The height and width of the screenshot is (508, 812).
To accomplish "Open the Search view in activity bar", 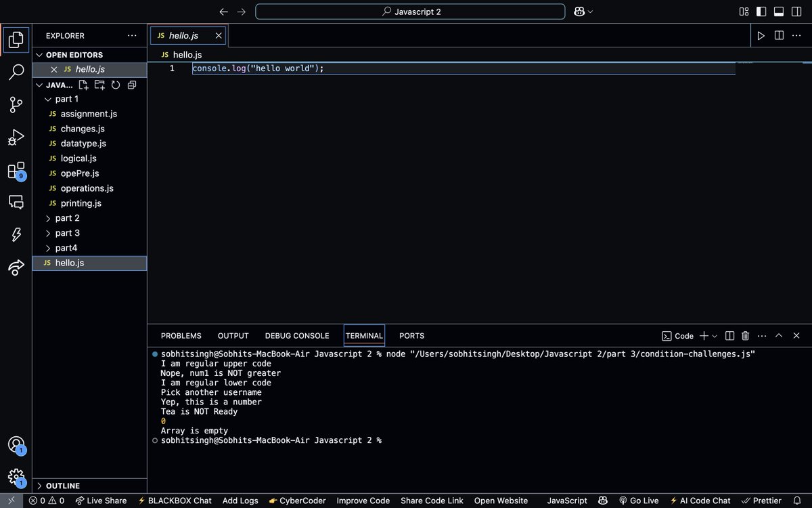I will click(16, 72).
